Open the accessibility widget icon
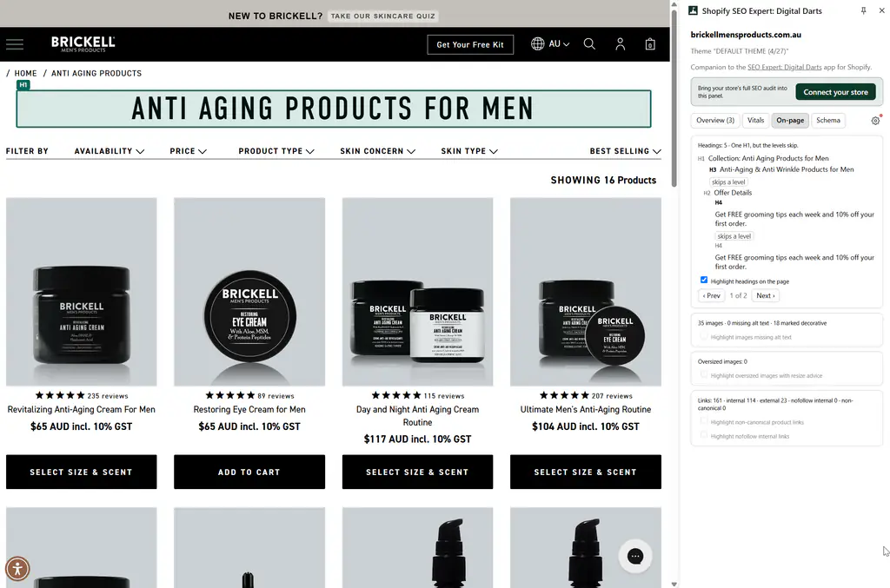This screenshot has height=588, width=890. [x=17, y=568]
